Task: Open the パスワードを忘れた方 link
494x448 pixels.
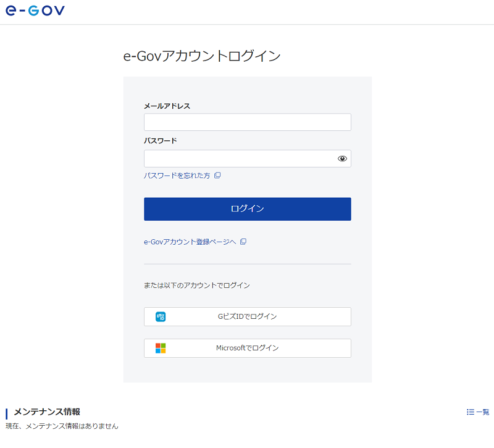Action: [x=177, y=175]
